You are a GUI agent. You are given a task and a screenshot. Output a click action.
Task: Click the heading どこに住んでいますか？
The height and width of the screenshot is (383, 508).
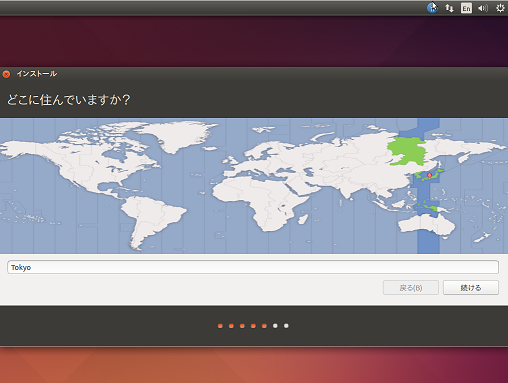click(x=68, y=100)
